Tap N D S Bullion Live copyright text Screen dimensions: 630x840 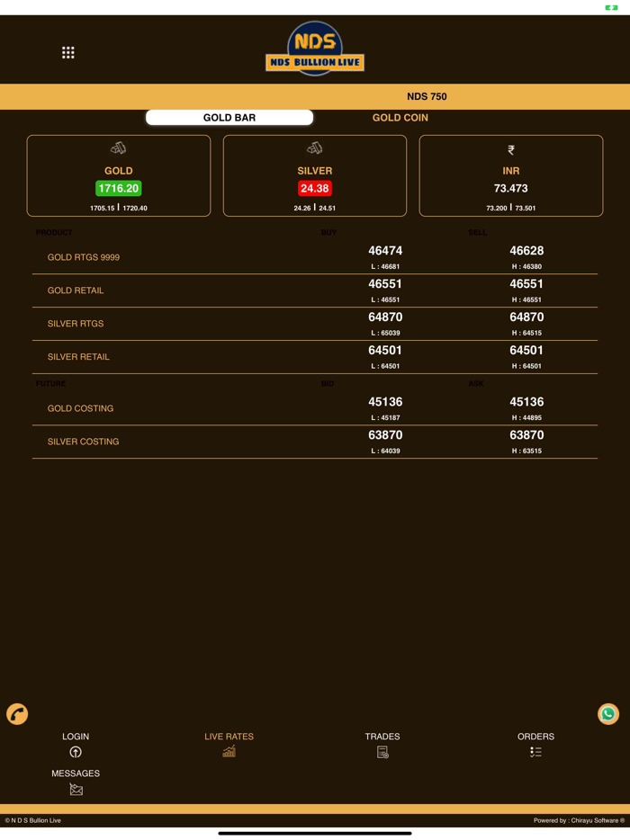[32, 820]
